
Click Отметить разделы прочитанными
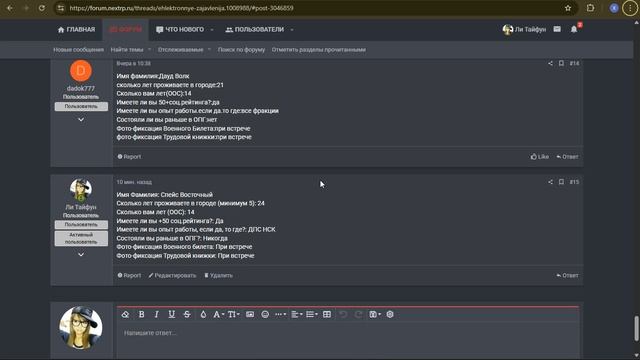319,50
